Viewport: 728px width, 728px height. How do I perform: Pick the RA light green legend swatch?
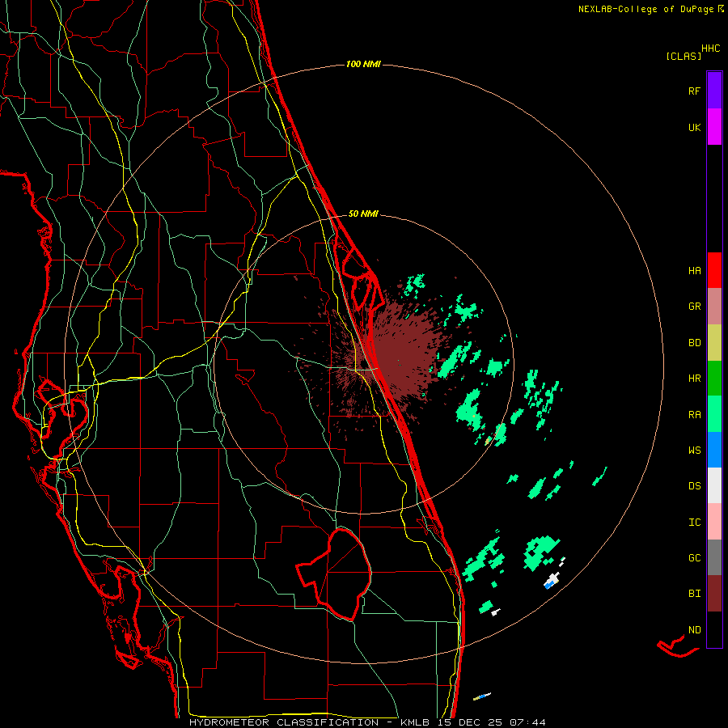pyautogui.click(x=714, y=414)
